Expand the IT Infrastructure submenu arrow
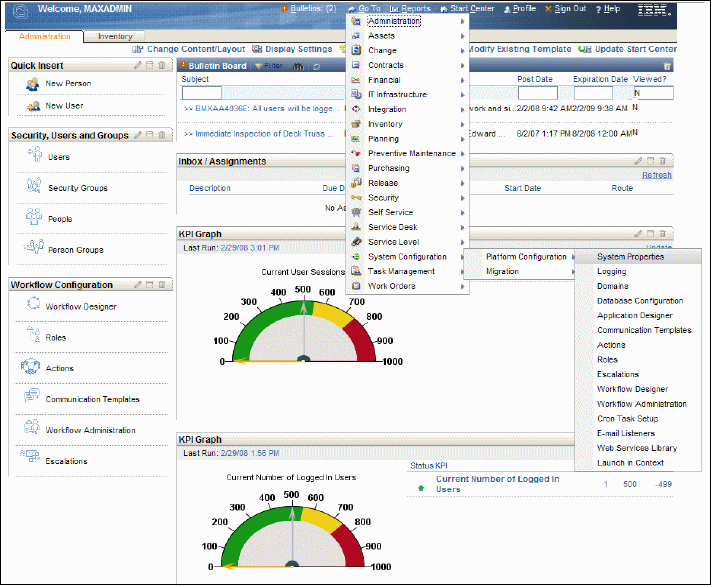The image size is (711, 586). coord(463,95)
